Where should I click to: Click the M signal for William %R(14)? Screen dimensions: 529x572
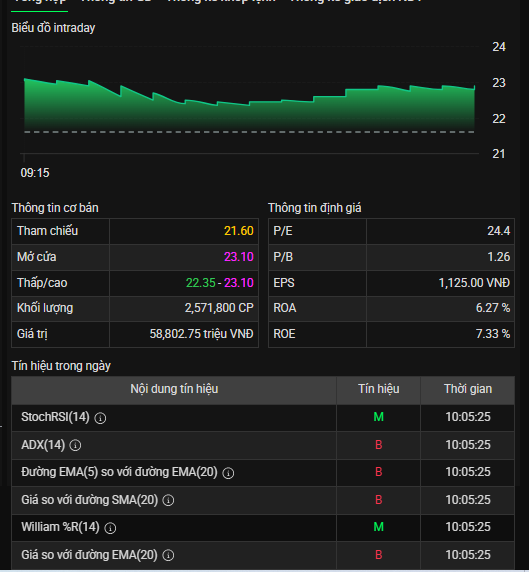coord(379,527)
